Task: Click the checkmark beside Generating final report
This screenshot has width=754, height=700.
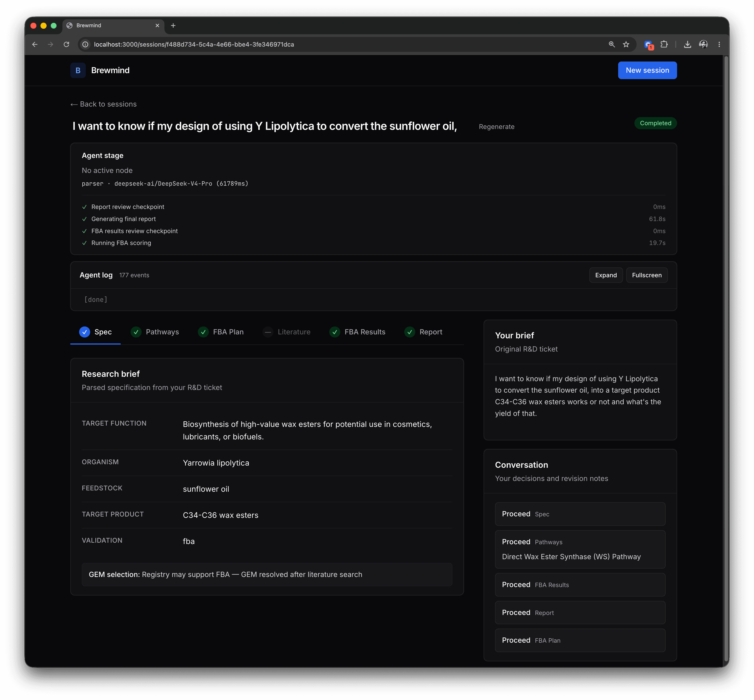Action: [x=84, y=219]
